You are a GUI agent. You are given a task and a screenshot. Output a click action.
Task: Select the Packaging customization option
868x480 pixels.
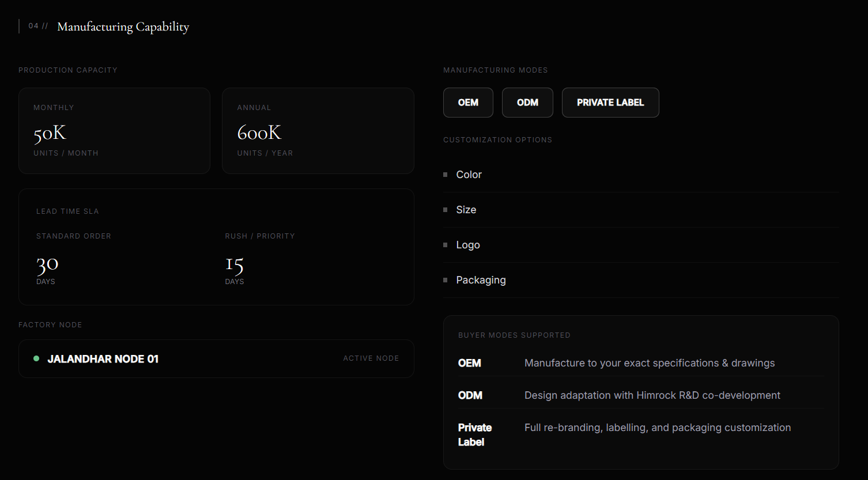(641, 280)
